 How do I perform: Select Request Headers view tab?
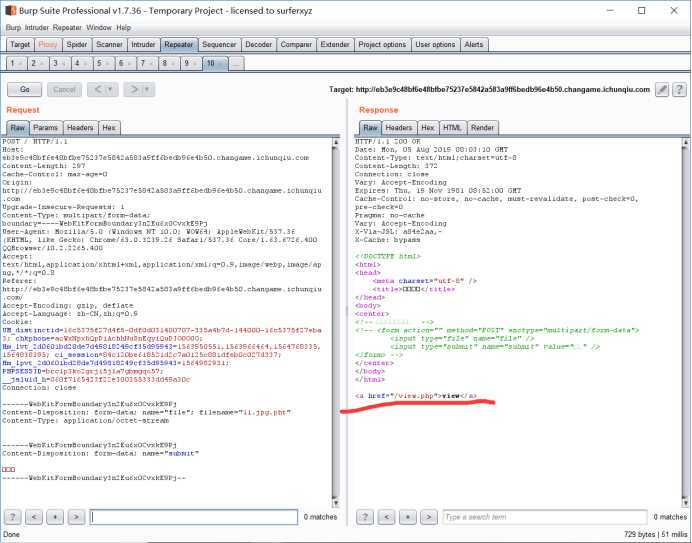(x=80, y=128)
